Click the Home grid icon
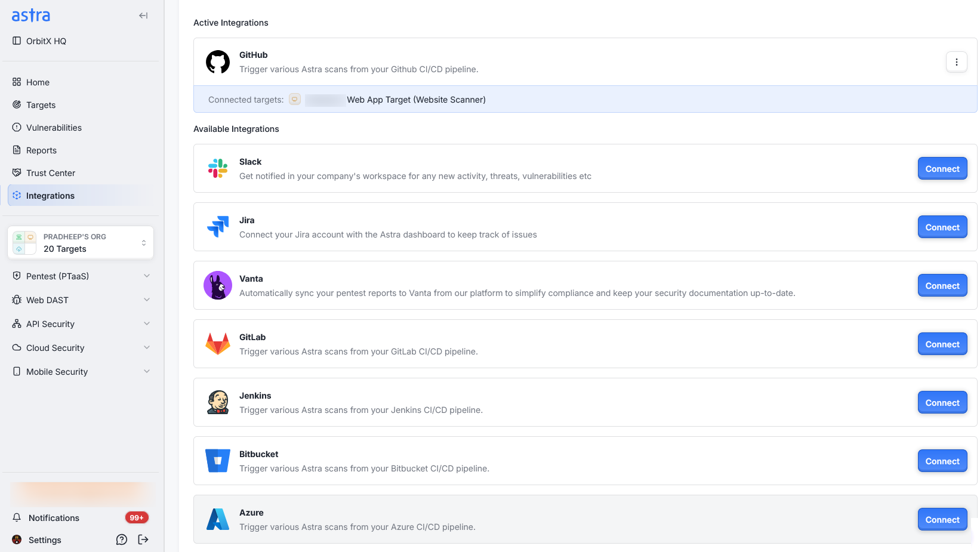The image size is (980, 552). coord(17,82)
